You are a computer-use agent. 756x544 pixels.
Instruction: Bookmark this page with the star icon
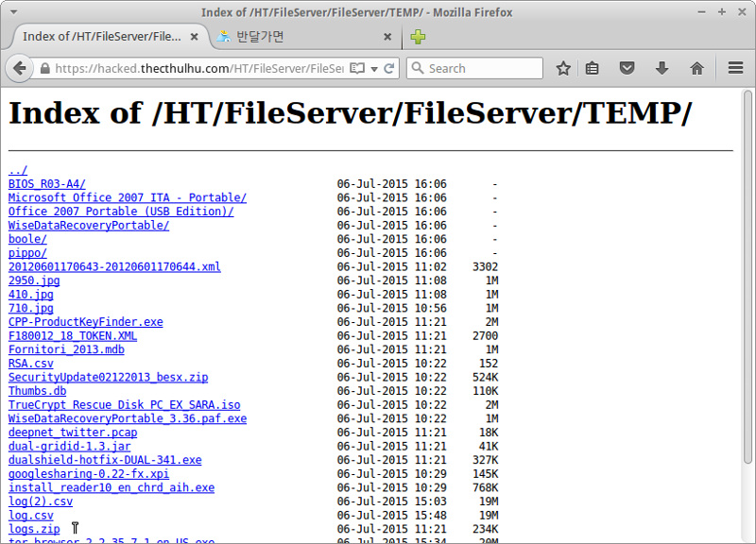pos(563,68)
